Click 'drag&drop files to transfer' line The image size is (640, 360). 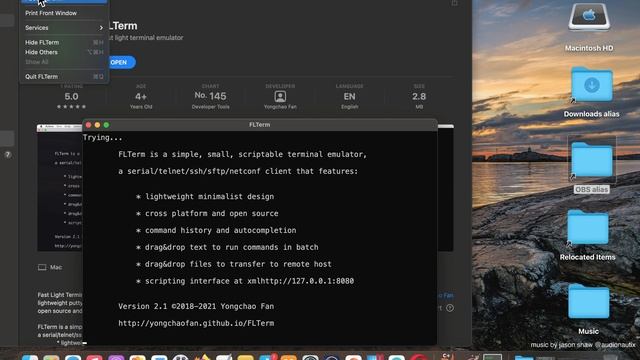pyautogui.click(x=233, y=264)
